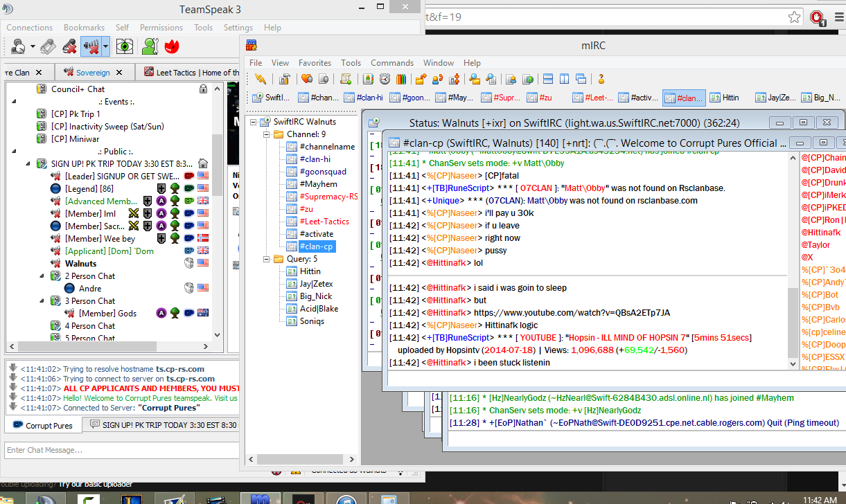Toggle TeamSpeak mute microphone icon
The height and width of the screenshot is (504, 846).
click(69, 47)
